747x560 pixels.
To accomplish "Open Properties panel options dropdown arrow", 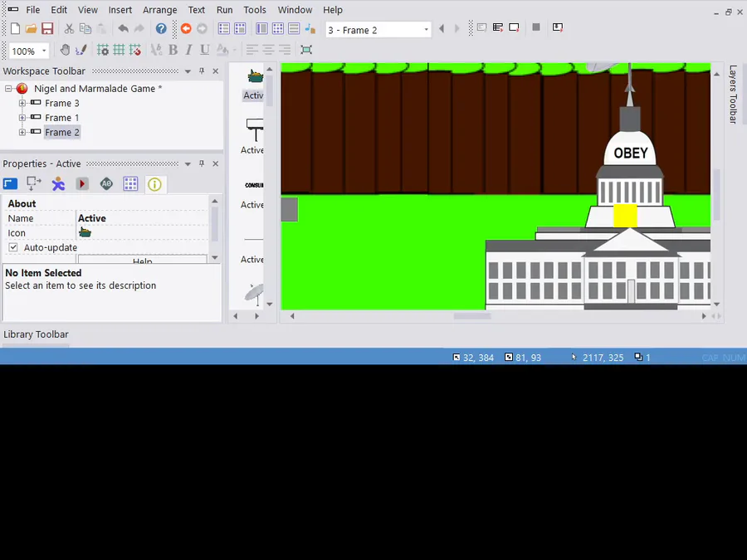I will pyautogui.click(x=188, y=163).
